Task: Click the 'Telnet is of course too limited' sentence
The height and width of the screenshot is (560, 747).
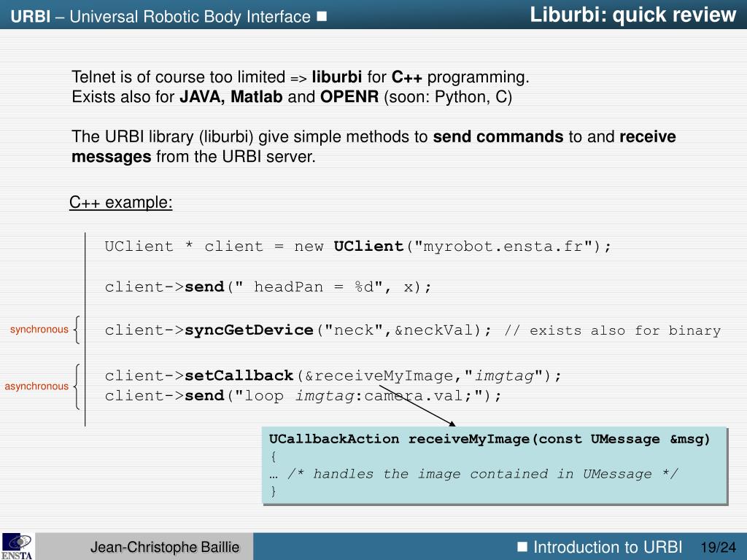Action: click(301, 77)
